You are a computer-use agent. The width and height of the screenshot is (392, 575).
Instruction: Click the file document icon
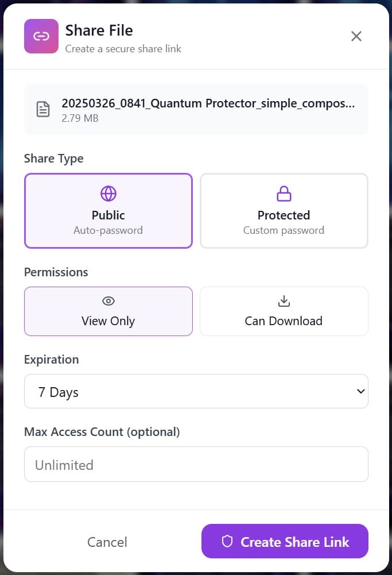(43, 109)
